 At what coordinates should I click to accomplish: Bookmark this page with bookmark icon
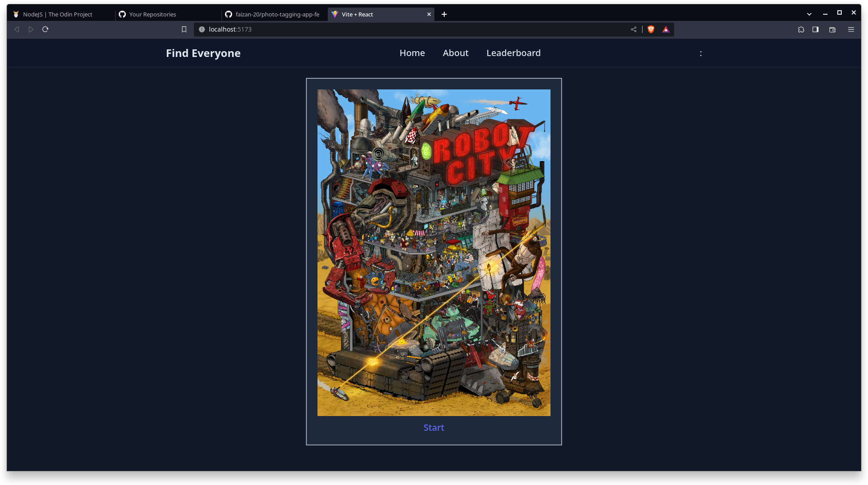click(184, 29)
